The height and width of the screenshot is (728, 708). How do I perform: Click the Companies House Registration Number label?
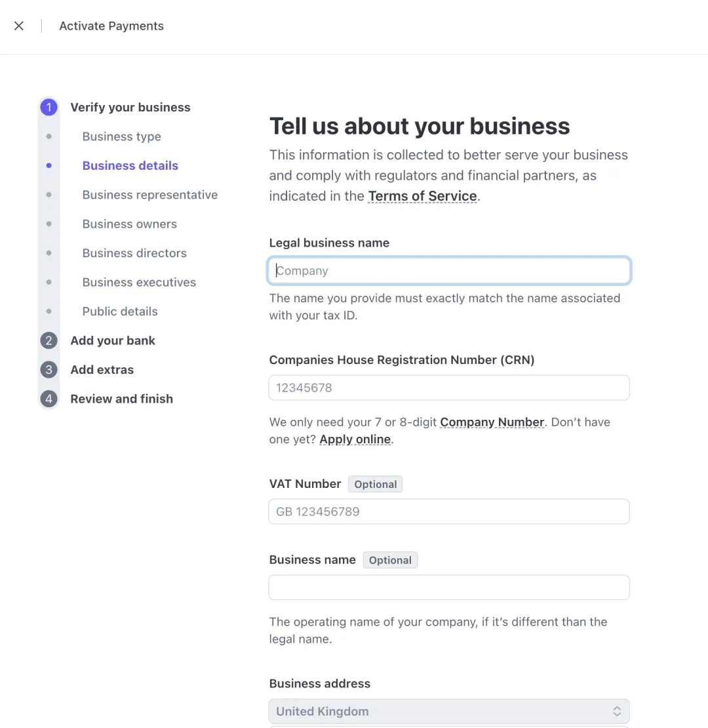(402, 360)
